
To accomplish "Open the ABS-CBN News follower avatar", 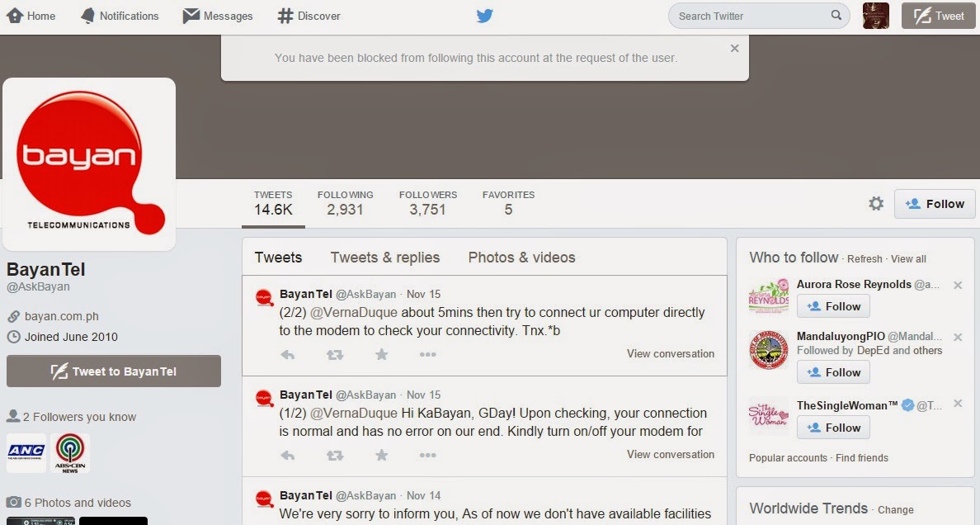I will [x=70, y=452].
